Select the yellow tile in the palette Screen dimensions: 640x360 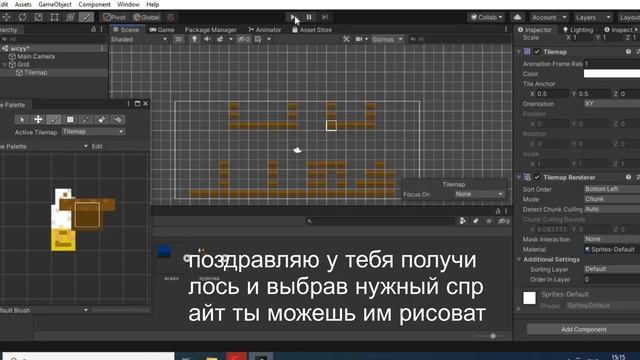point(63,239)
